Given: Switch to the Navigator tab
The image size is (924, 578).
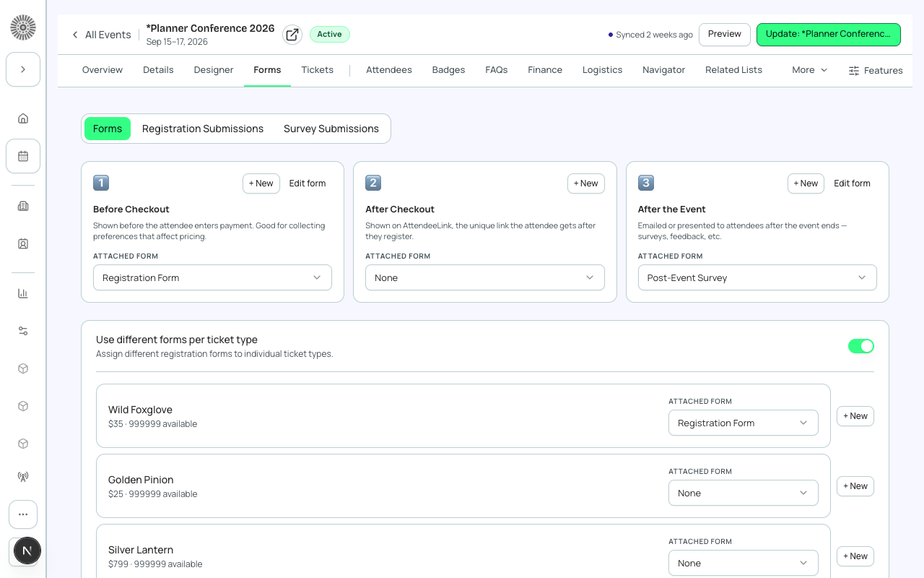Looking at the screenshot, I should 664,70.
